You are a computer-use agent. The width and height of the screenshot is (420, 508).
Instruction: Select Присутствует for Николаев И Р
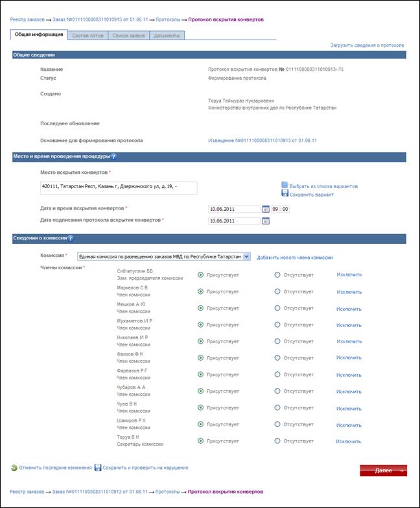(x=201, y=341)
